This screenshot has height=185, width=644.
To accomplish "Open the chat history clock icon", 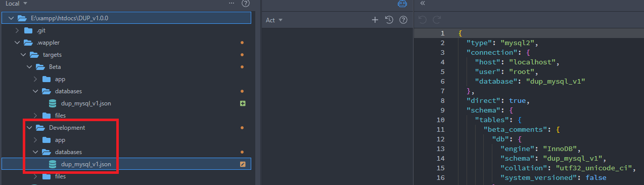I will (389, 20).
